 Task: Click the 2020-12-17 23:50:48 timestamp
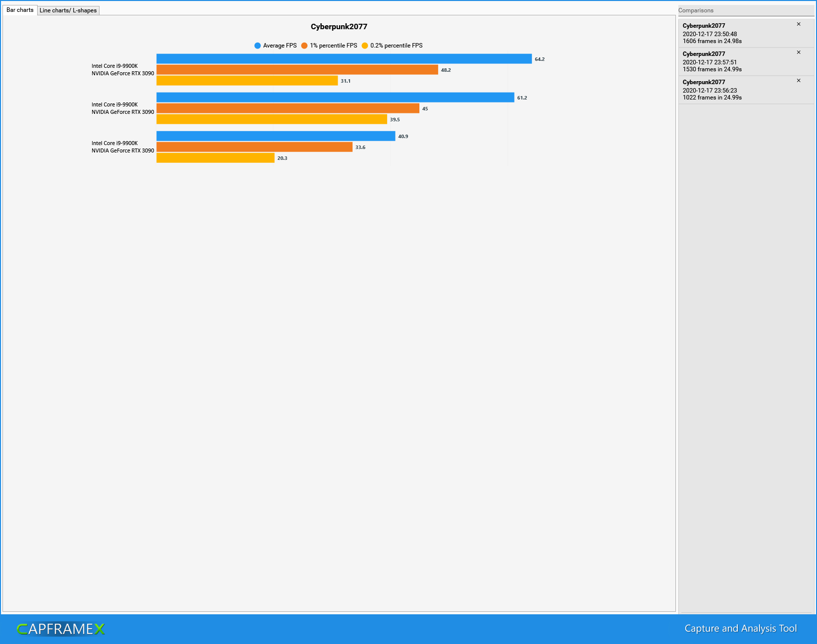coord(710,34)
